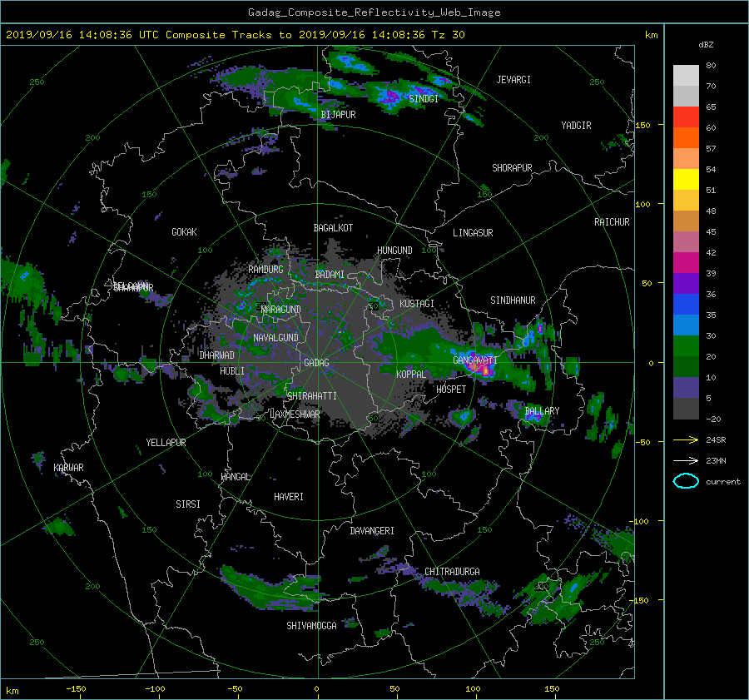
Task: Click the 'dBZ' legend heading
Action: 706,44
